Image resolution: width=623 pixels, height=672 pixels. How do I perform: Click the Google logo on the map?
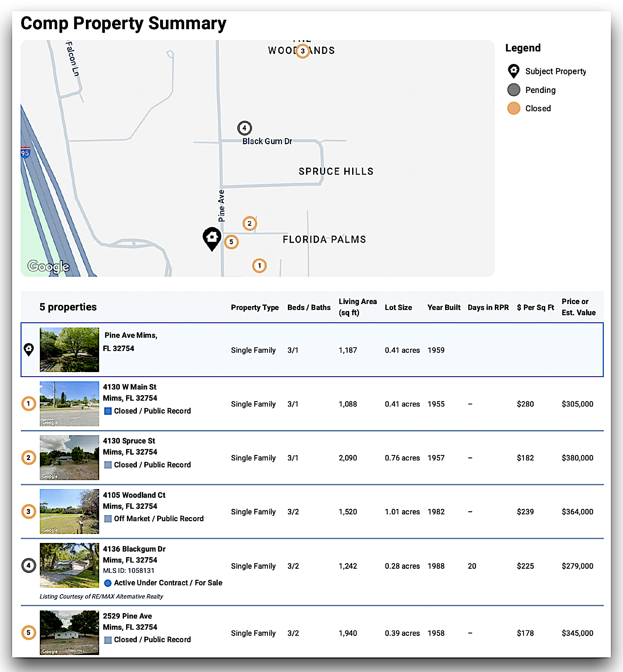pyautogui.click(x=48, y=266)
